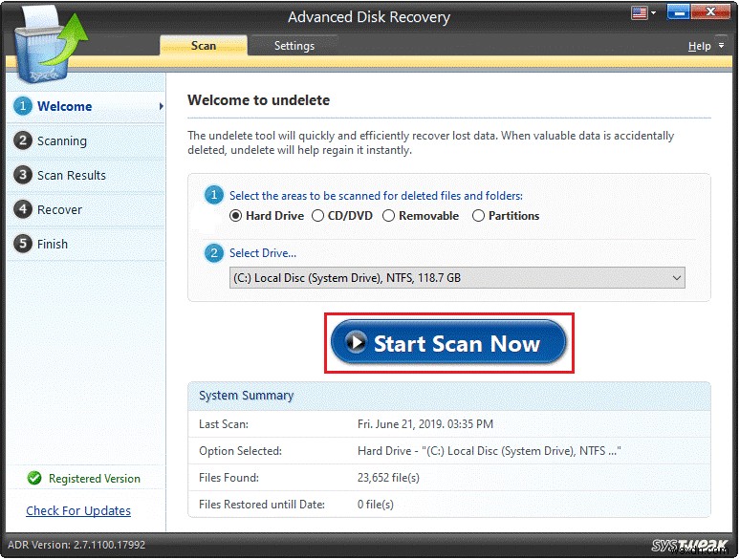
Task: Close the Advanced Disk Recovery window
Action: tap(710, 12)
